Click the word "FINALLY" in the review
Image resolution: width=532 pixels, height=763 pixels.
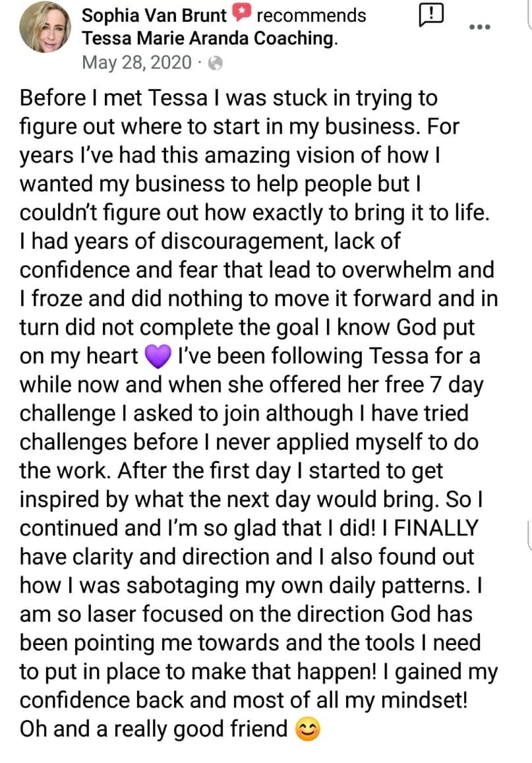tap(436, 528)
